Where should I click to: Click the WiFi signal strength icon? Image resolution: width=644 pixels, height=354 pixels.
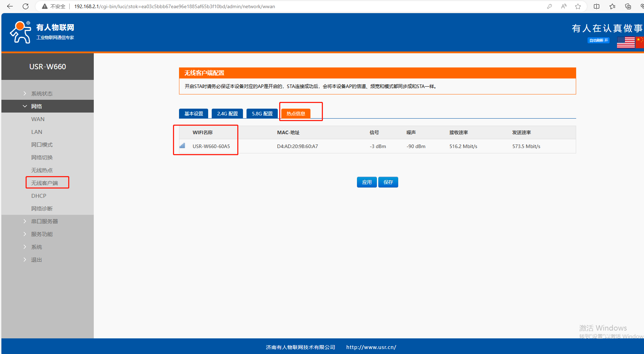click(182, 146)
